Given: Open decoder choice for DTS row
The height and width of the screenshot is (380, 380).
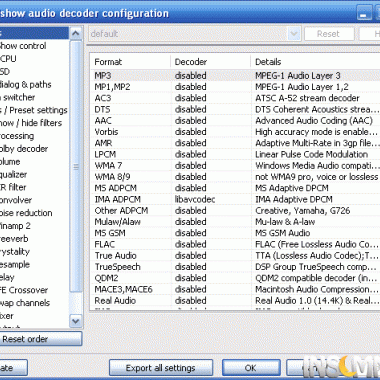Looking at the screenshot, I should click(x=191, y=109).
